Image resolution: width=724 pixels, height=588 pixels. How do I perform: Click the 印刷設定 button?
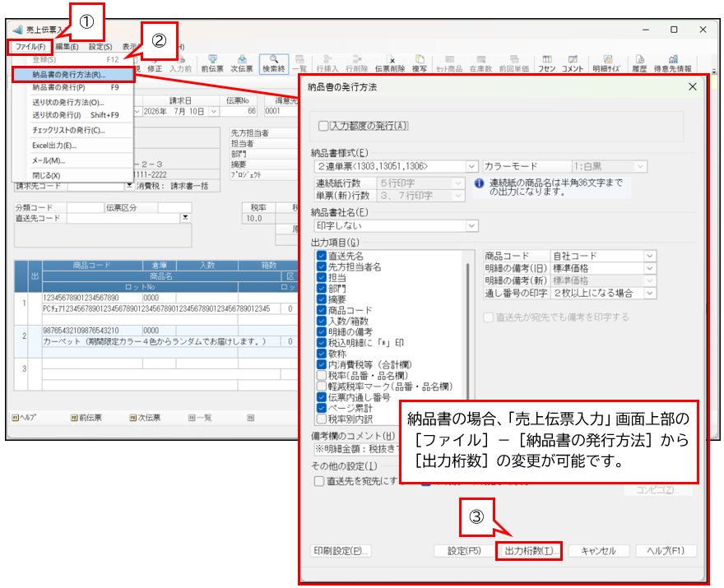(x=341, y=551)
